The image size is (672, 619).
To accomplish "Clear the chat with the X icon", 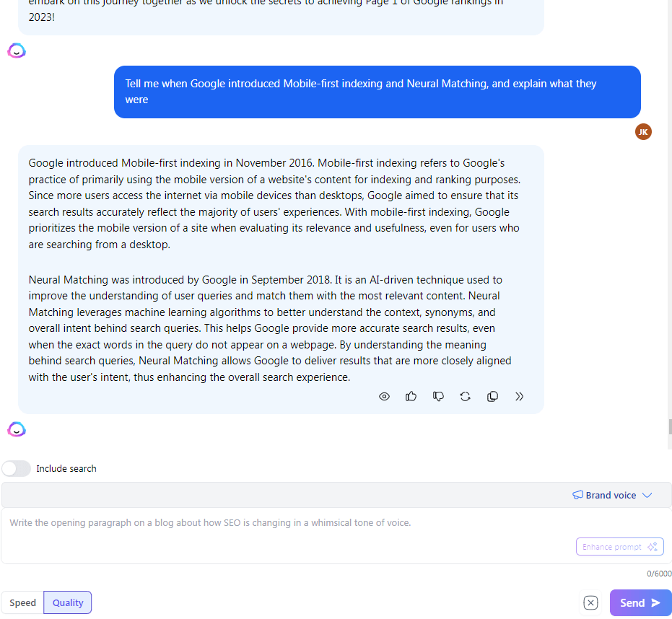I will pyautogui.click(x=590, y=602).
